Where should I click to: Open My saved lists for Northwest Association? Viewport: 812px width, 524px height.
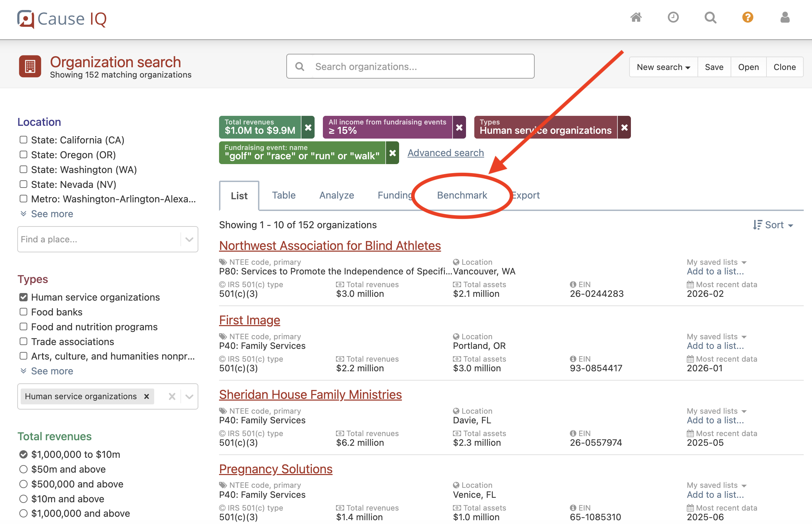(716, 262)
